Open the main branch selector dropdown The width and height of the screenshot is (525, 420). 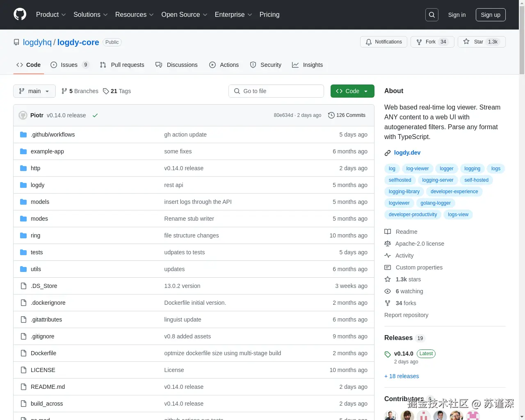click(34, 91)
